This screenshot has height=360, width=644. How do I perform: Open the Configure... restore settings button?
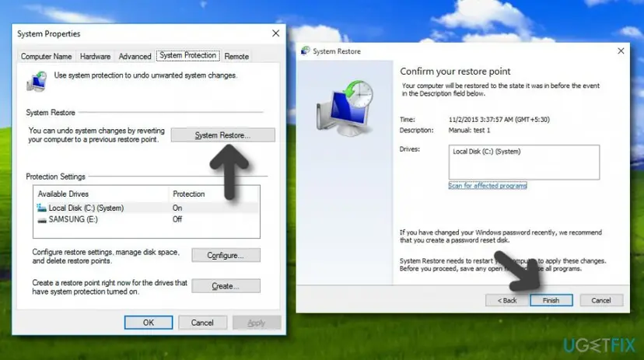[x=226, y=255]
